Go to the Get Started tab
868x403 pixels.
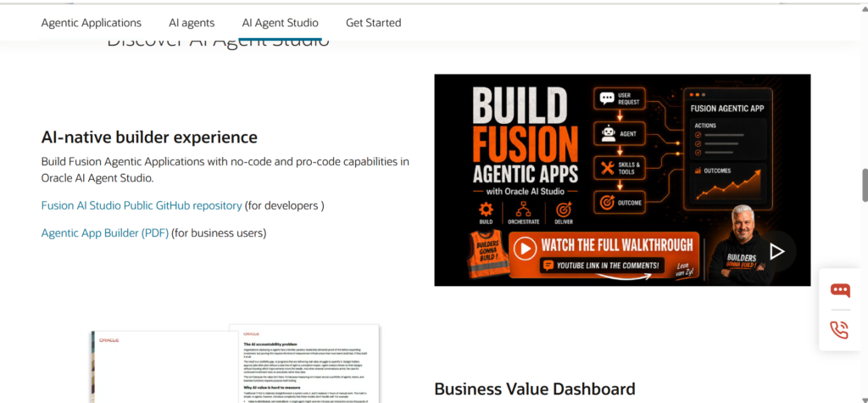click(x=374, y=23)
